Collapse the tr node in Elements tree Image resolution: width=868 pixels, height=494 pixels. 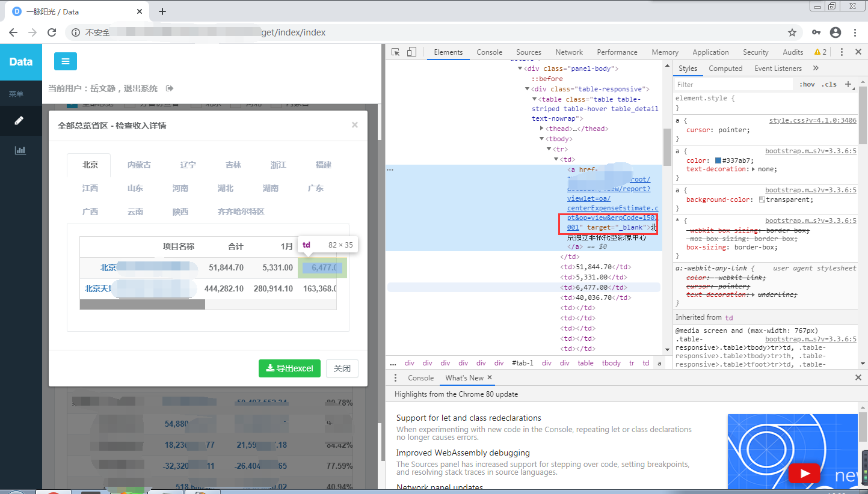pyautogui.click(x=549, y=149)
